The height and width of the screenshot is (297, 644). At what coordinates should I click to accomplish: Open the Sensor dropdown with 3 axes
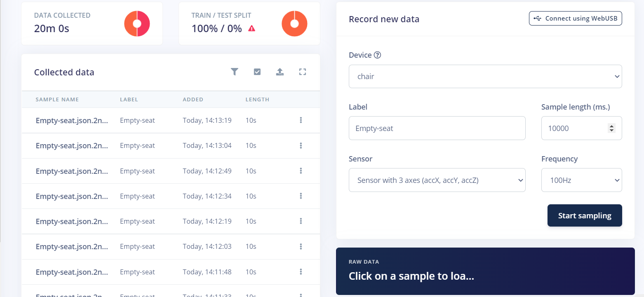coord(437,180)
